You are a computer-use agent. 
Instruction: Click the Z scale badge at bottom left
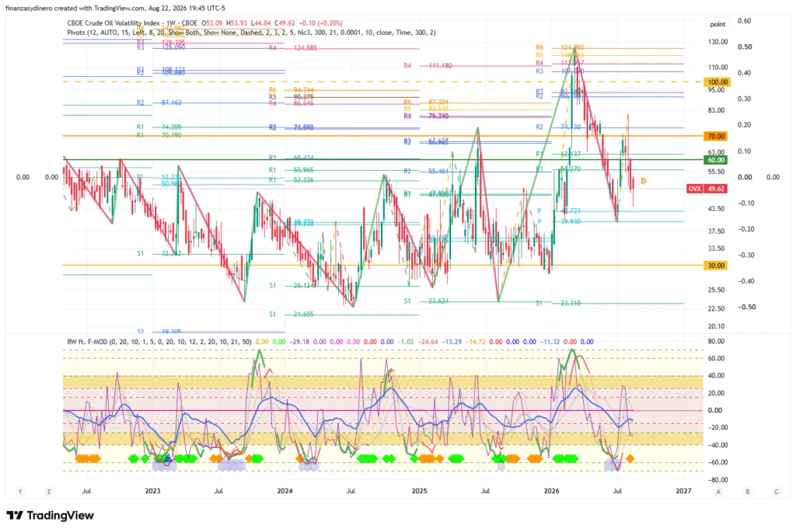49,492
